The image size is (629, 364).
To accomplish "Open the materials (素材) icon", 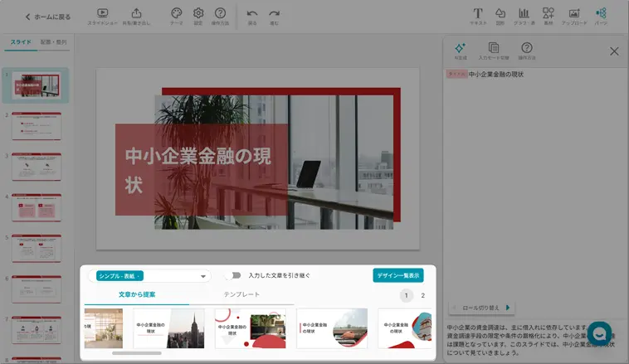I will 548,17.
